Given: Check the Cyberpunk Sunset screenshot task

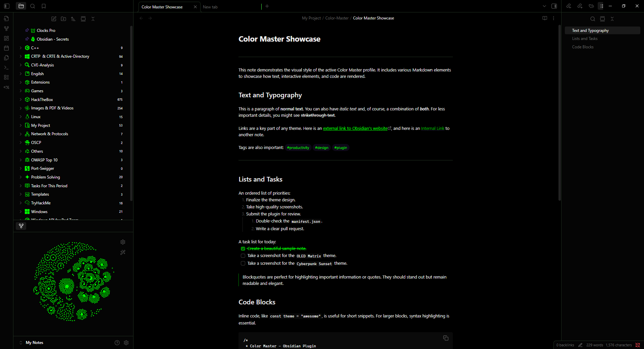Looking at the screenshot, I should [x=243, y=263].
